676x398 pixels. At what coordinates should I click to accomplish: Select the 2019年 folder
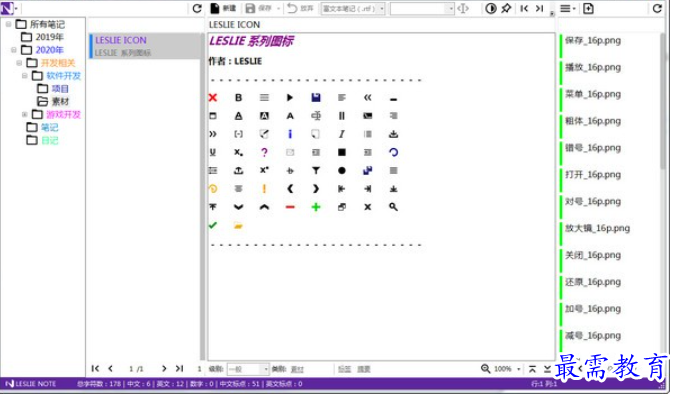[43, 37]
